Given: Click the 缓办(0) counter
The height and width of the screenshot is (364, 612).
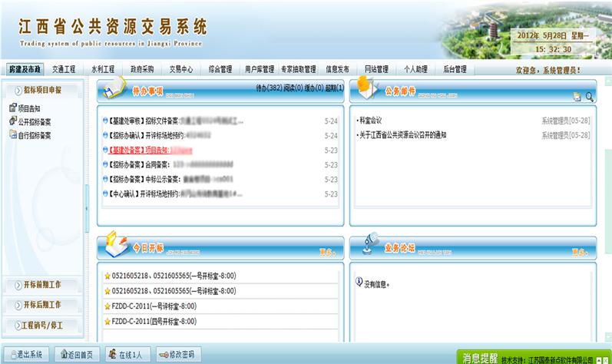Looking at the screenshot, I should tap(314, 88).
